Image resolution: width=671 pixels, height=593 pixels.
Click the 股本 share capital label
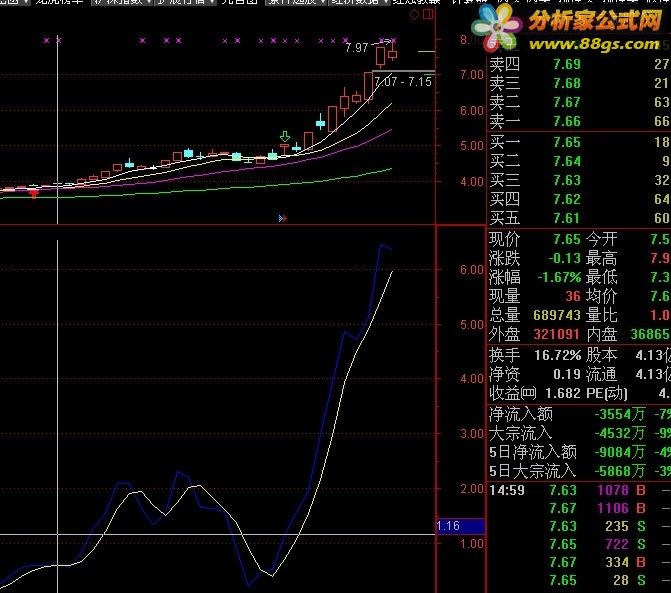click(601, 355)
